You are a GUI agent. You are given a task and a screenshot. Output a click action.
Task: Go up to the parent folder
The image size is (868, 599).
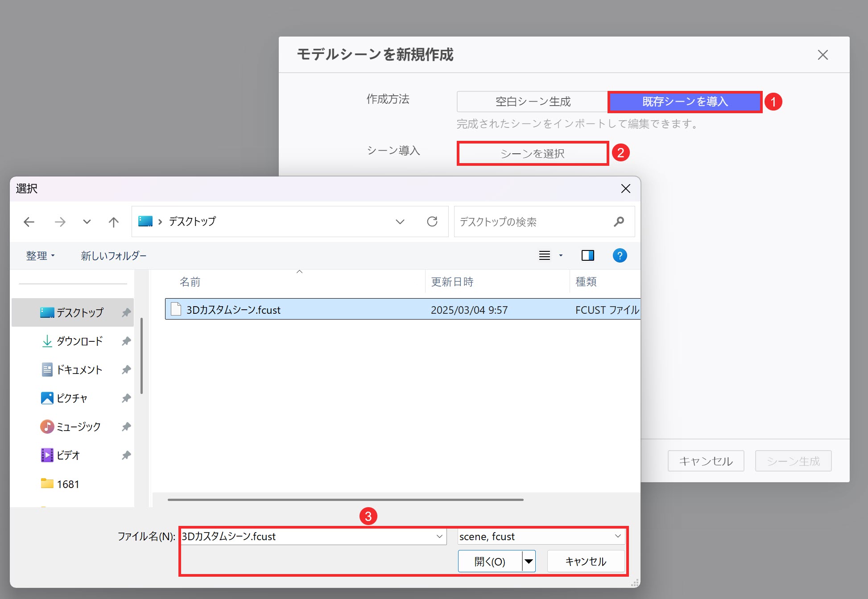(x=113, y=222)
